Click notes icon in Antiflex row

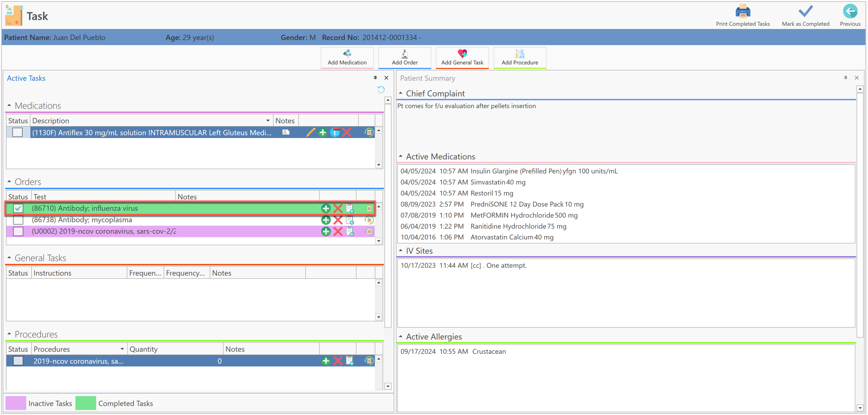[x=286, y=133]
